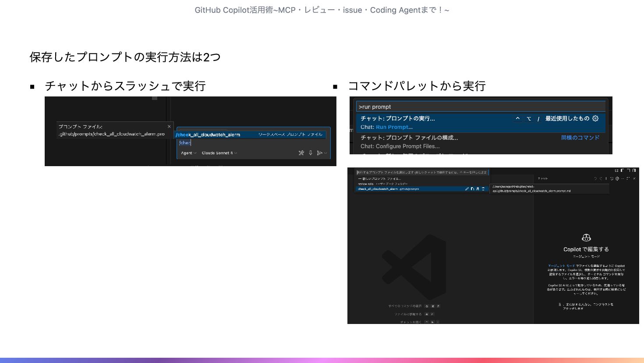The width and height of the screenshot is (644, 363).
Task: Select check_all_cloudwatch_alerm in file picker
Action: (422, 189)
